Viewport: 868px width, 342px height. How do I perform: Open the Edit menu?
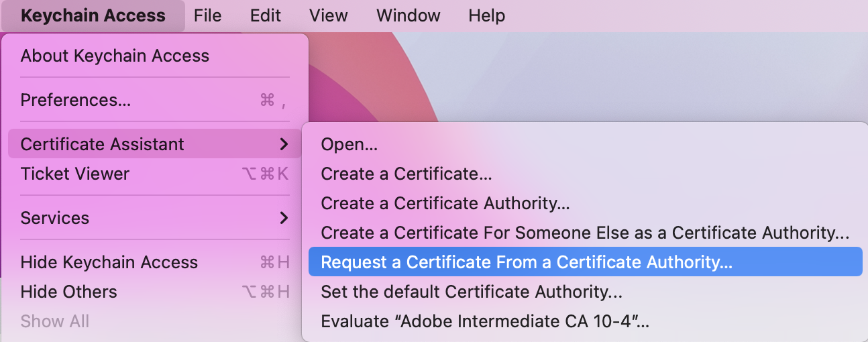tap(266, 15)
